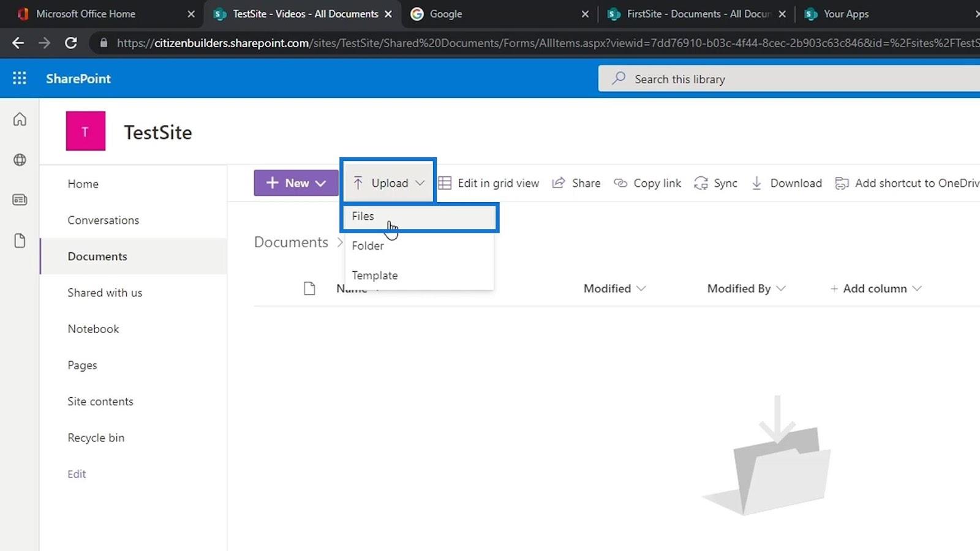The width and height of the screenshot is (980, 551).
Task: Click the Share toolbar button
Action: [576, 183]
